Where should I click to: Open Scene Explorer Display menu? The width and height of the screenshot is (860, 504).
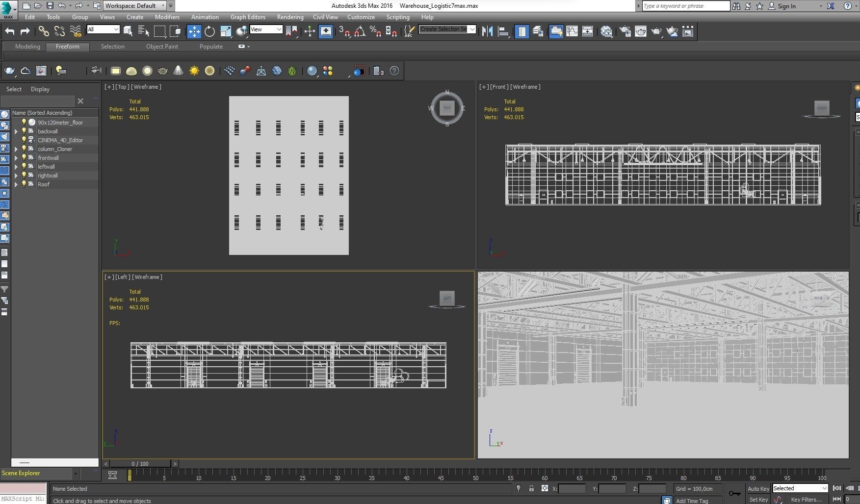point(40,89)
